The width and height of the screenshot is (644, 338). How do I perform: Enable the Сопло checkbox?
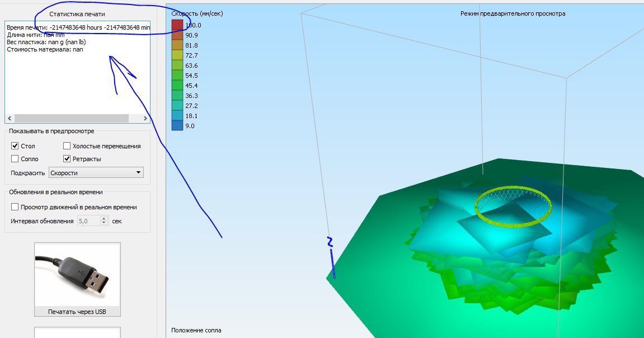pyautogui.click(x=15, y=158)
